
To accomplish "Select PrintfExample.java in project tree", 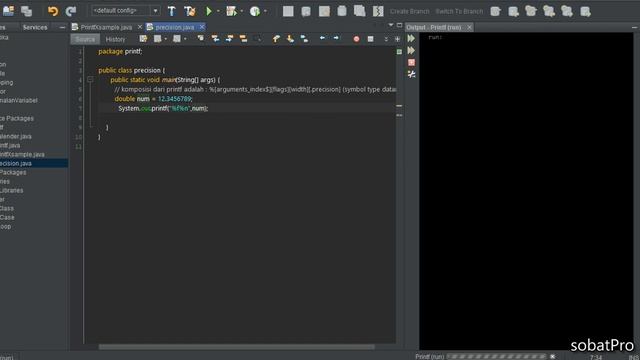I will [x=22, y=154].
